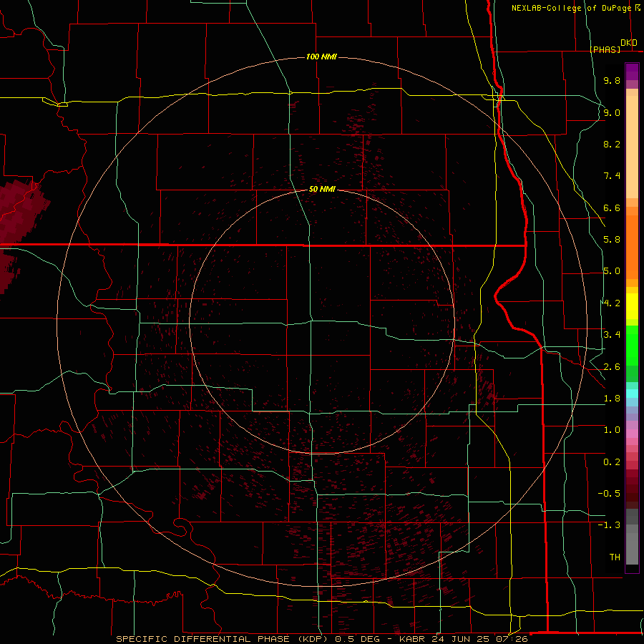Viewport: 644px width, 644px height.
Task: Click the 50 NMI range ring label
Action: pos(322,190)
